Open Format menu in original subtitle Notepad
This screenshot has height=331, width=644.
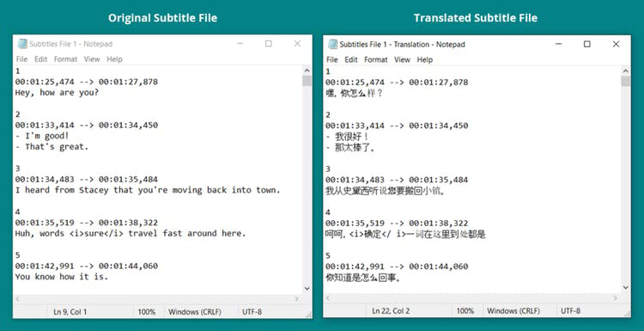tap(66, 59)
